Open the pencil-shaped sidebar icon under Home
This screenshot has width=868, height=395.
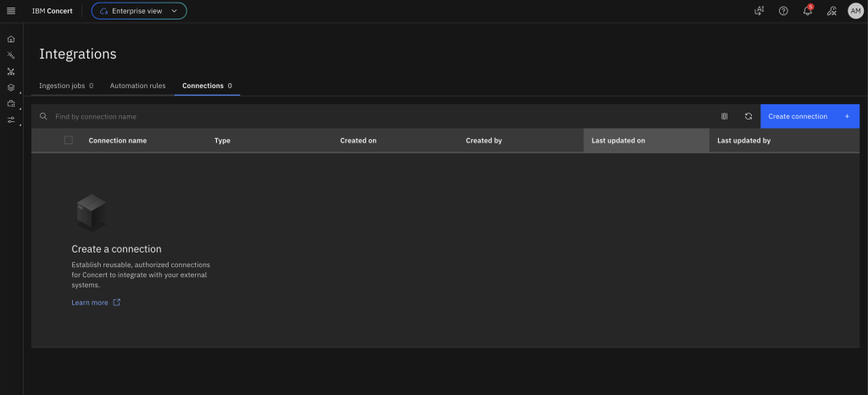(11, 55)
